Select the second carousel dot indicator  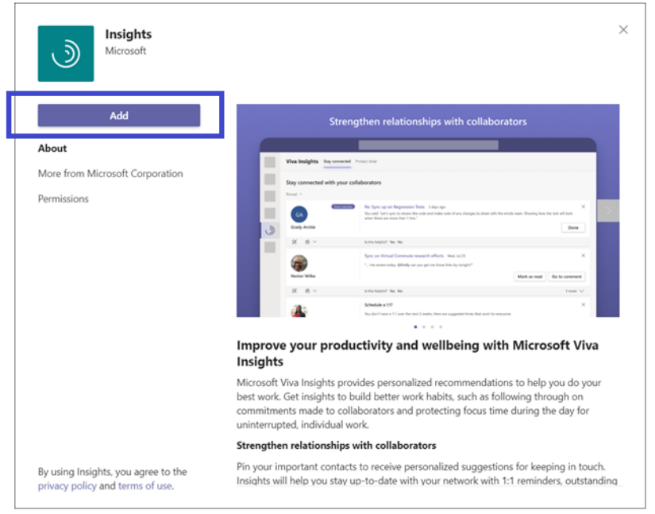tap(424, 327)
